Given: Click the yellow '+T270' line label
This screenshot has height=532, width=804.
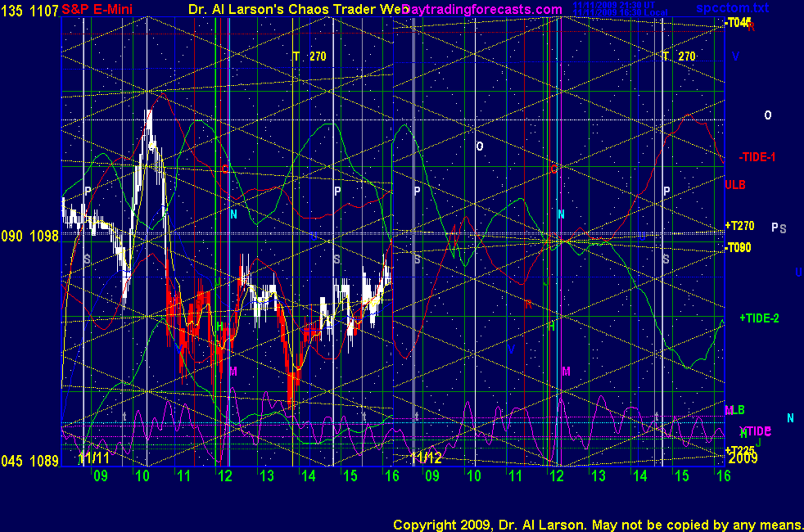Looking at the screenshot, I should (x=739, y=226).
